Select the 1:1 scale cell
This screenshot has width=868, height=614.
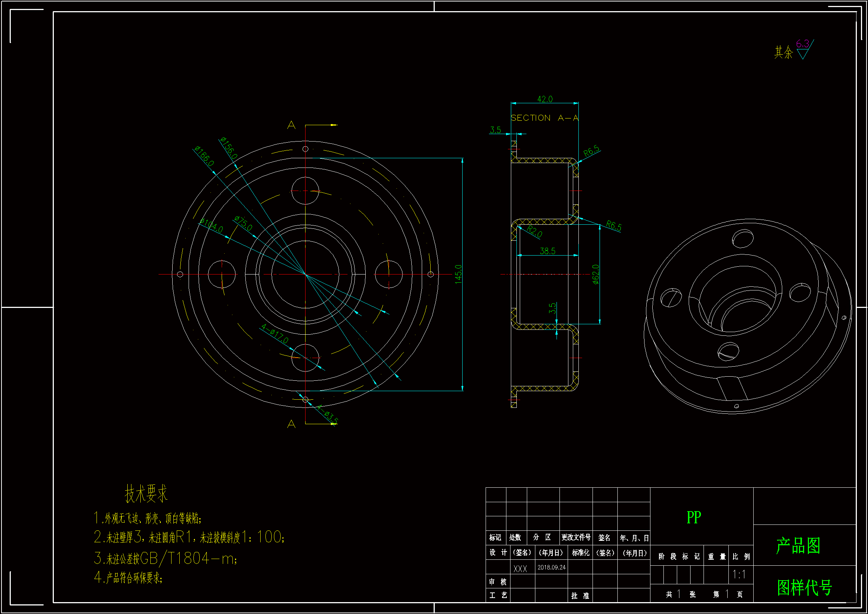(739, 575)
